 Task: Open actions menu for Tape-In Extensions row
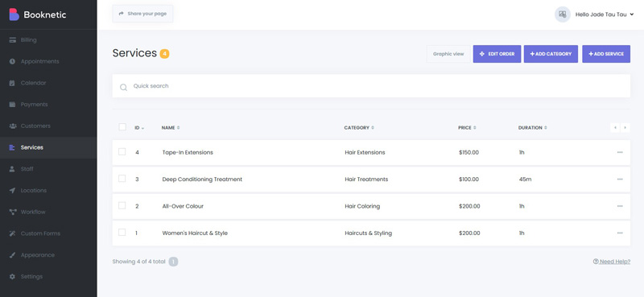(620, 152)
